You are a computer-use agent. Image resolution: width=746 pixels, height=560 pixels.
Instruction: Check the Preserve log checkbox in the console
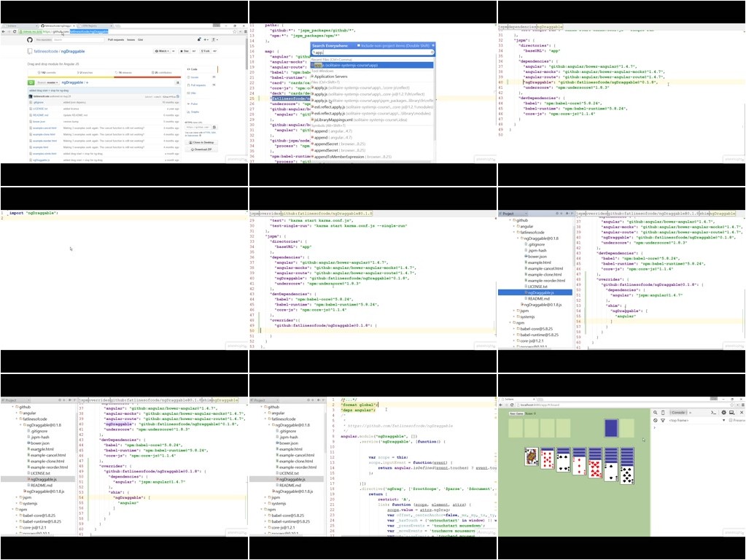731,421
